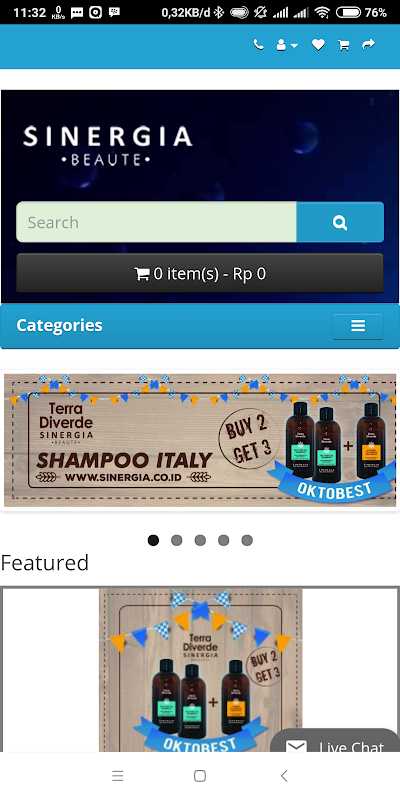The width and height of the screenshot is (400, 800).
Task: Click the magnifier search button
Action: click(340, 222)
